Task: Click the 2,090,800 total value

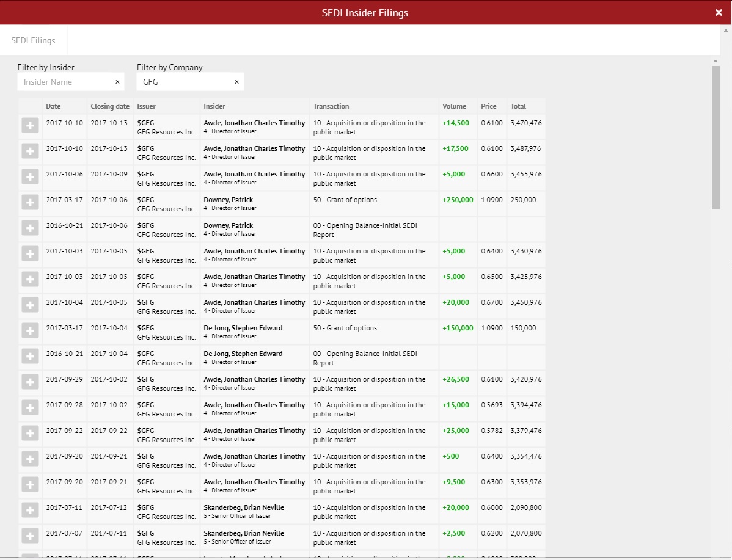Action: (x=526, y=507)
